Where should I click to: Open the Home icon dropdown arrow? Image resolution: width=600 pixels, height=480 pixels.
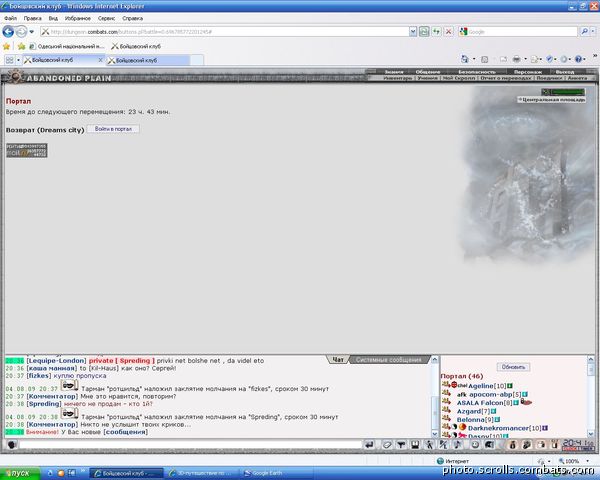pyautogui.click(x=474, y=59)
